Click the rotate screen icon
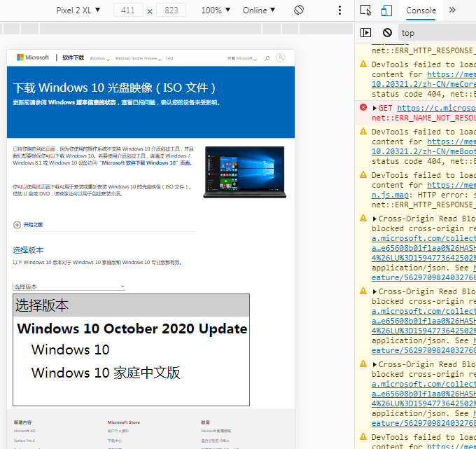 point(299,11)
